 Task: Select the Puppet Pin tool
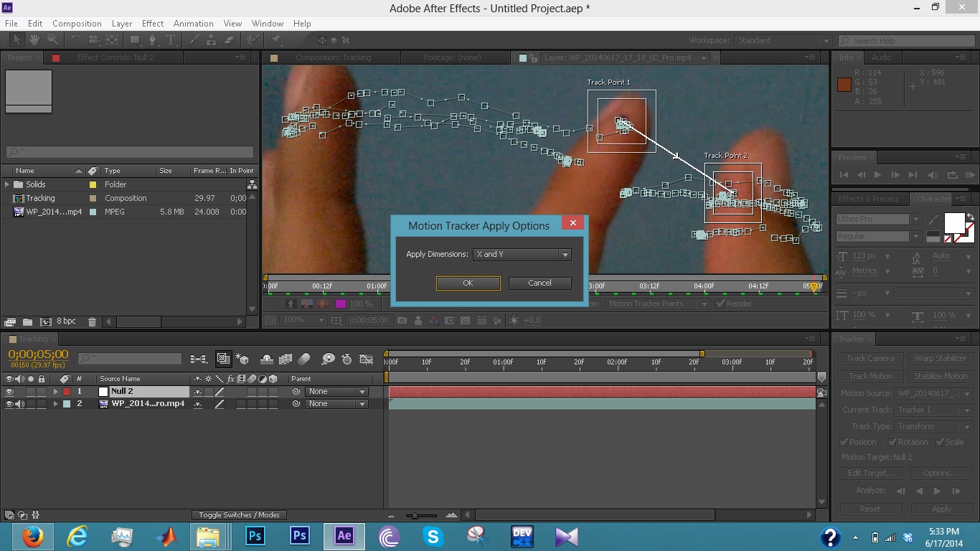[276, 40]
